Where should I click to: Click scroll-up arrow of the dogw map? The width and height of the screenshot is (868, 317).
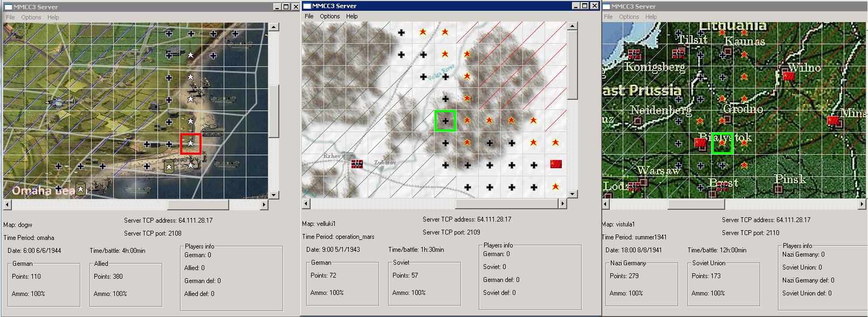pos(274,27)
